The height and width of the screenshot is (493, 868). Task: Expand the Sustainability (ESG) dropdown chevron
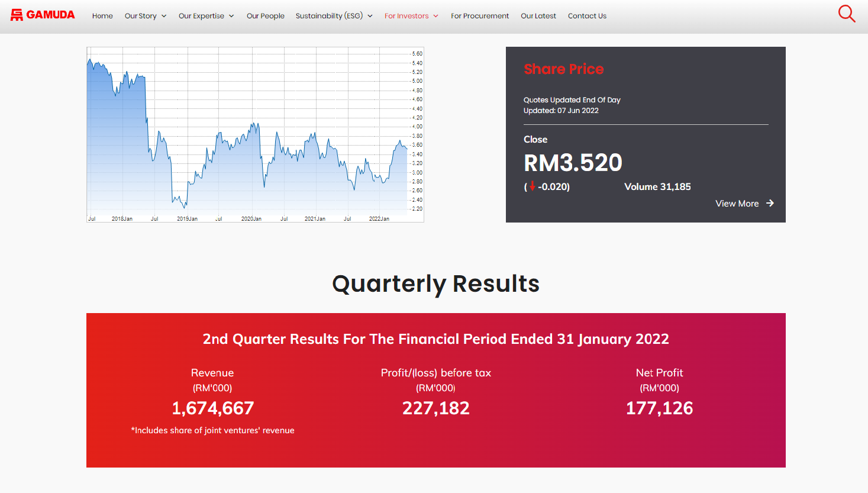click(370, 16)
